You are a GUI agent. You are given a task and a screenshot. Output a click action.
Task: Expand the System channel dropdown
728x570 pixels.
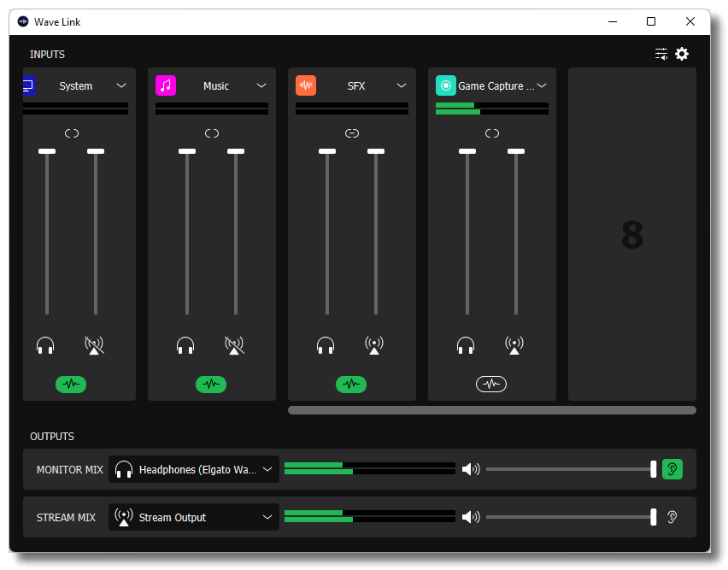(x=121, y=85)
